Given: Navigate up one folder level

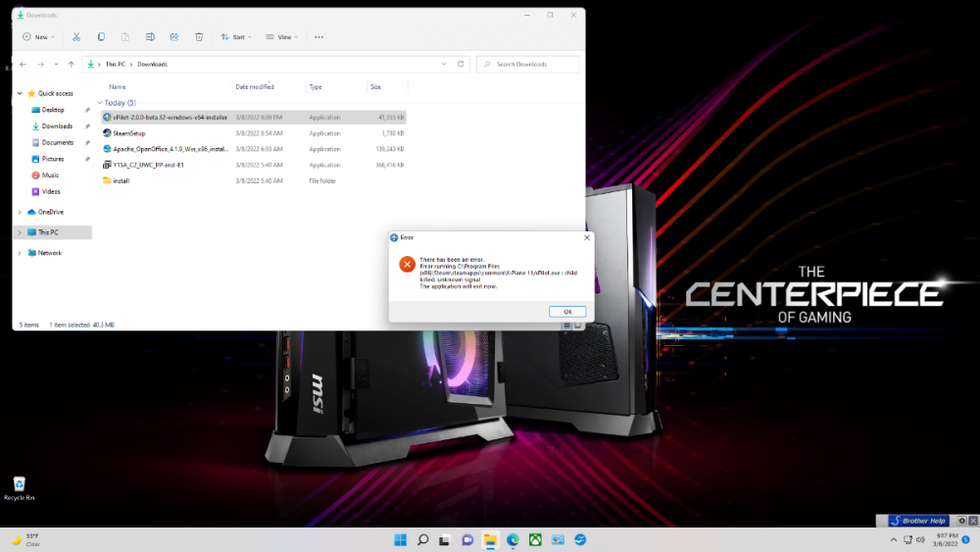Looking at the screenshot, I should [x=72, y=64].
